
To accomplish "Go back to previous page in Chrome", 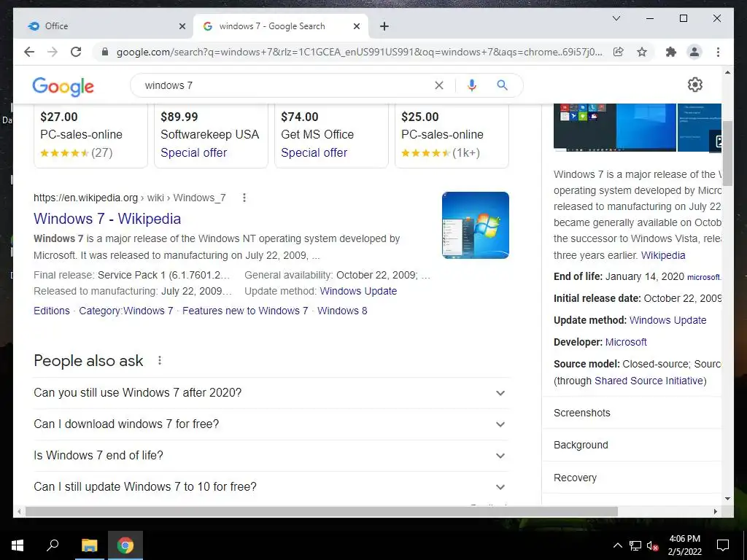I will [29, 52].
